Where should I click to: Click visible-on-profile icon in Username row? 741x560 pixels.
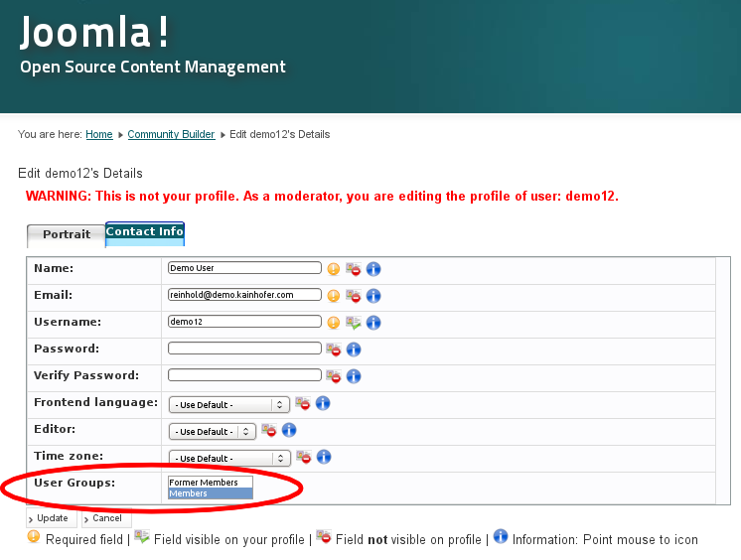(x=353, y=323)
